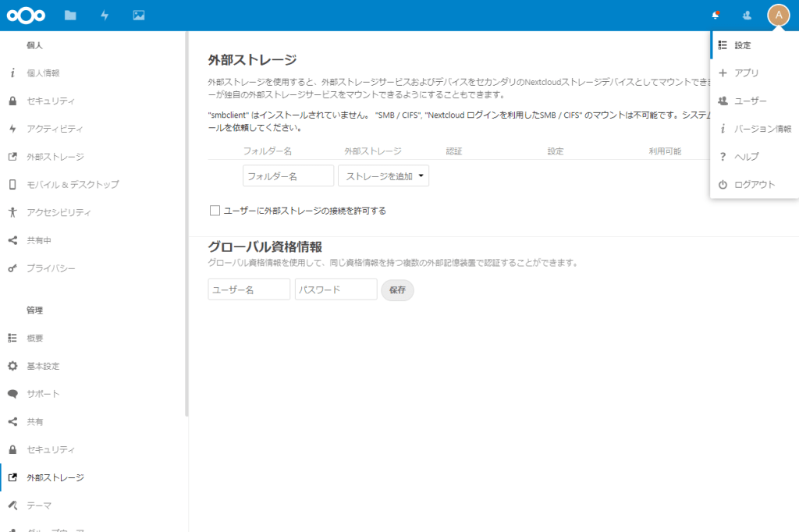Click the ユーザー名 credentials field
This screenshot has height=532, width=799.
pos(249,289)
